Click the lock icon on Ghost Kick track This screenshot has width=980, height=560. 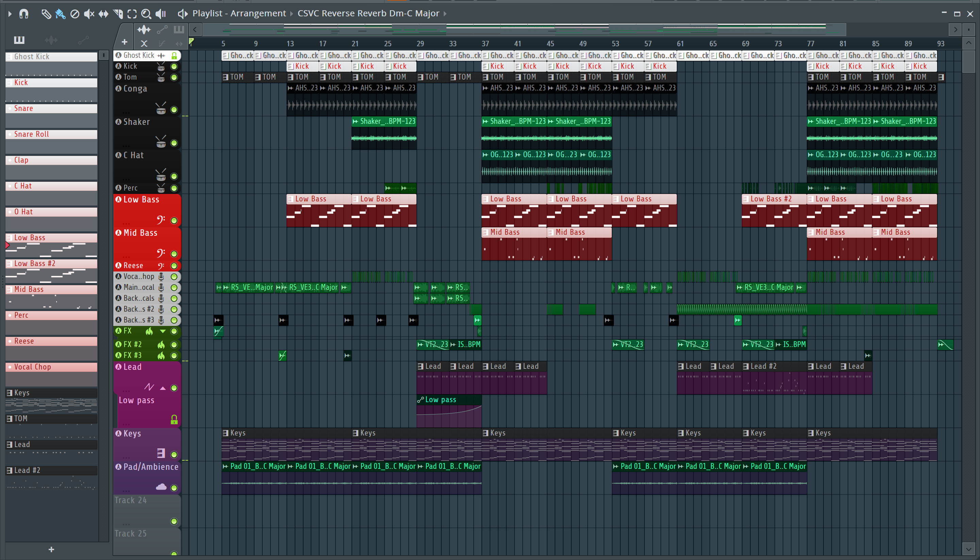click(174, 56)
